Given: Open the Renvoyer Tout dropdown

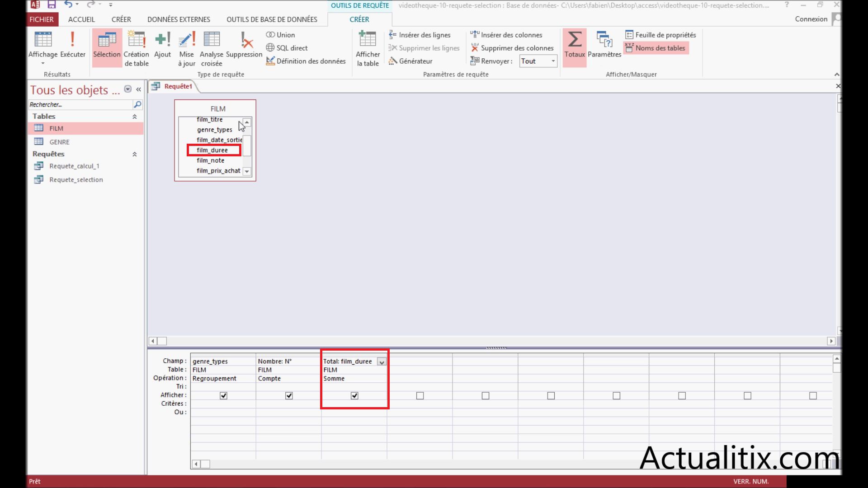Looking at the screenshot, I should (x=553, y=61).
